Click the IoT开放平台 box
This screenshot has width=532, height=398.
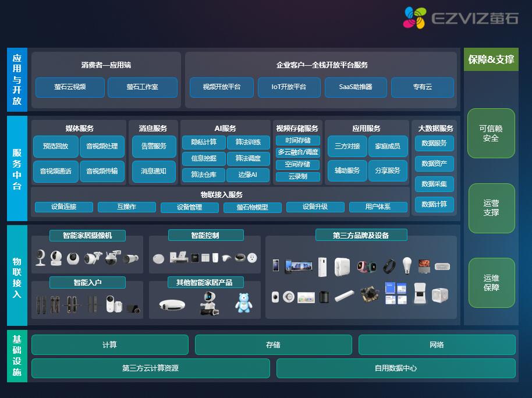pos(289,87)
